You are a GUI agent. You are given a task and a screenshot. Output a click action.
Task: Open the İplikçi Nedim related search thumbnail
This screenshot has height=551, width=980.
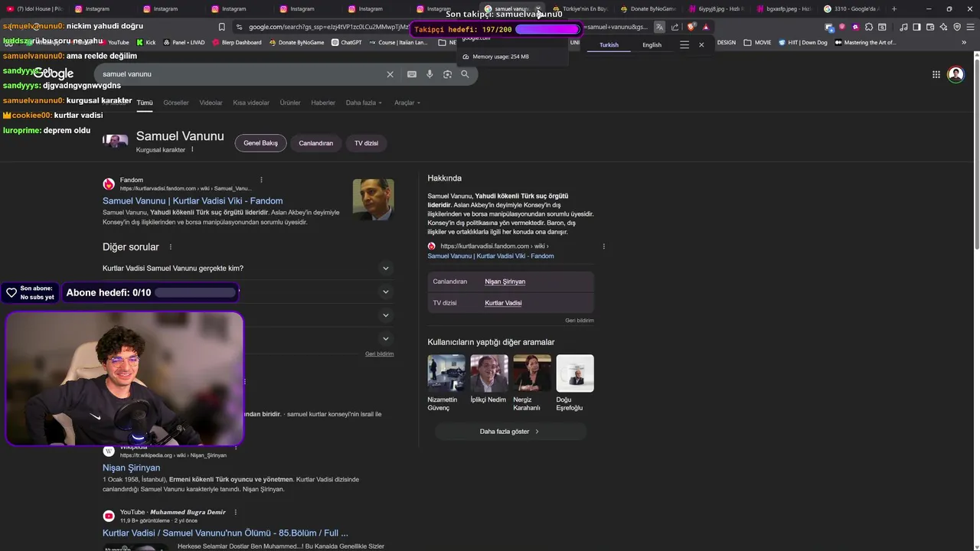(x=489, y=373)
